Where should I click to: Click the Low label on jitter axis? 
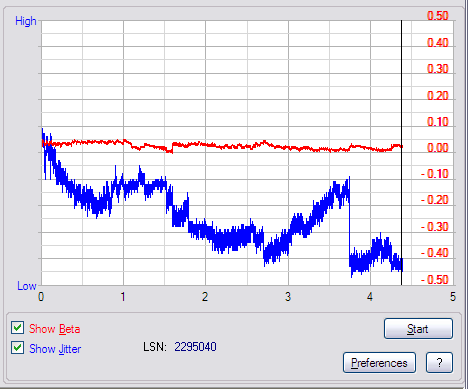click(x=27, y=286)
